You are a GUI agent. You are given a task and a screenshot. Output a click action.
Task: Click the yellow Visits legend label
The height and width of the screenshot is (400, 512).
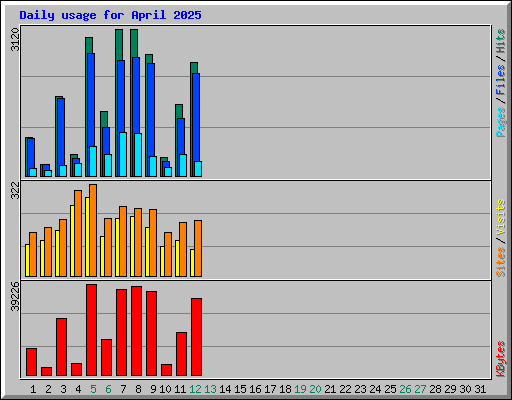[500, 218]
